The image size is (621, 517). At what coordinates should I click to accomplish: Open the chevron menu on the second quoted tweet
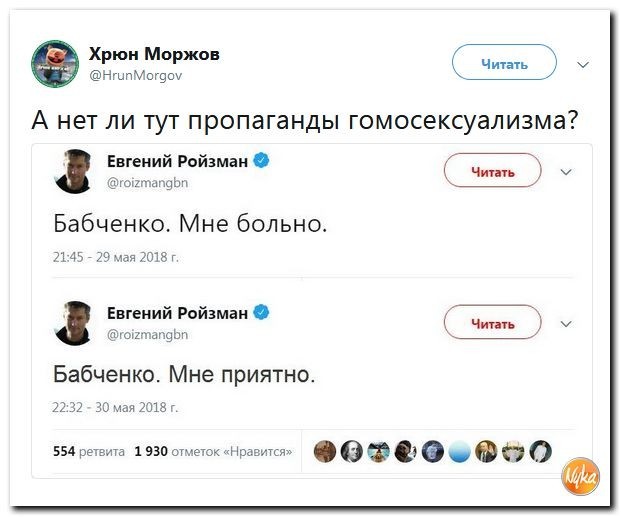click(566, 323)
